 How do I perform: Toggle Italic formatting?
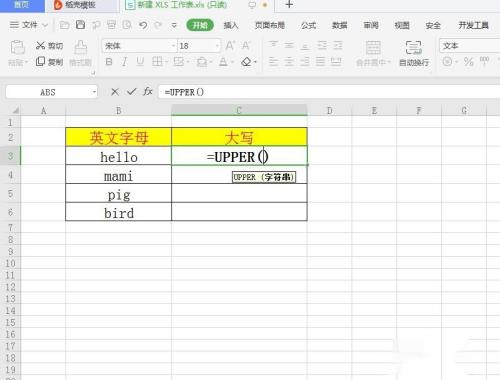tap(125, 62)
